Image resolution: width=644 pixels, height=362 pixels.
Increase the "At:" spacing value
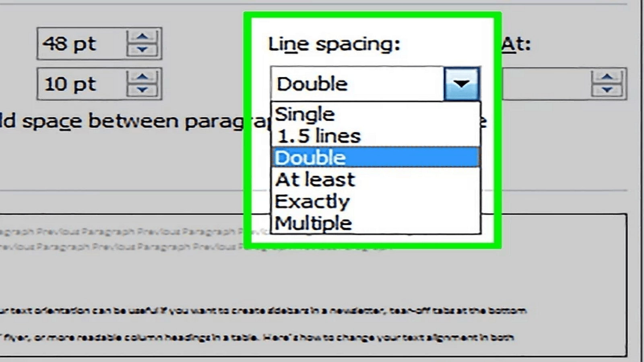(x=606, y=77)
